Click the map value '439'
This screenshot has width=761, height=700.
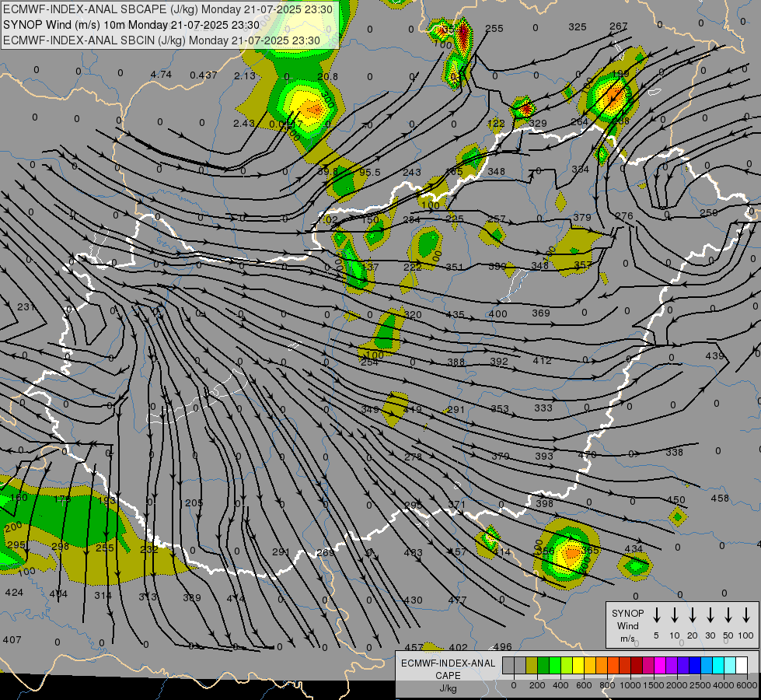click(714, 355)
